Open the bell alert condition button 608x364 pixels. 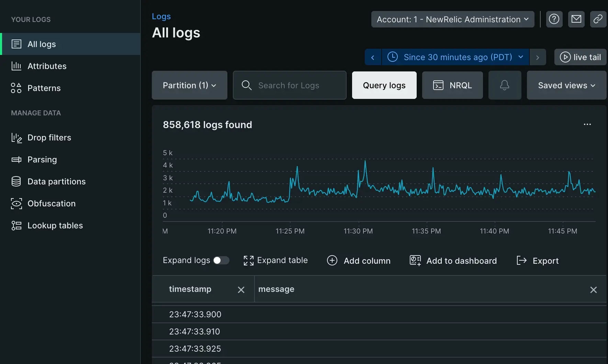click(x=505, y=85)
